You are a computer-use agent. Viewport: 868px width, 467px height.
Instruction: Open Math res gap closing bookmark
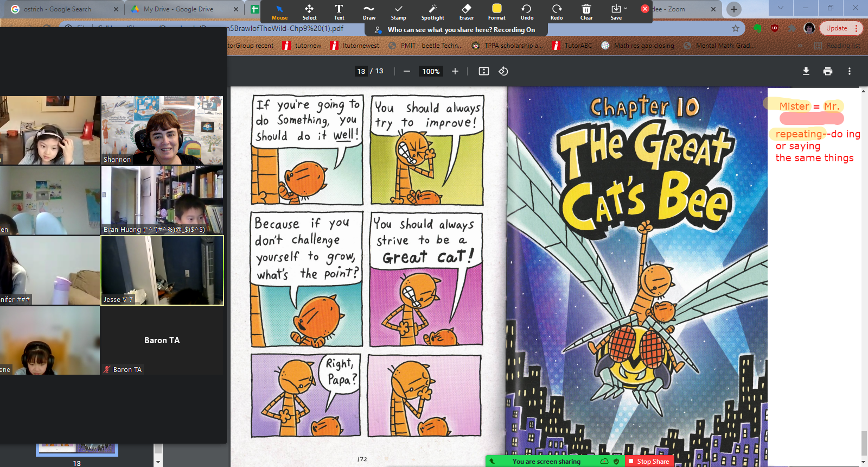[638, 46]
